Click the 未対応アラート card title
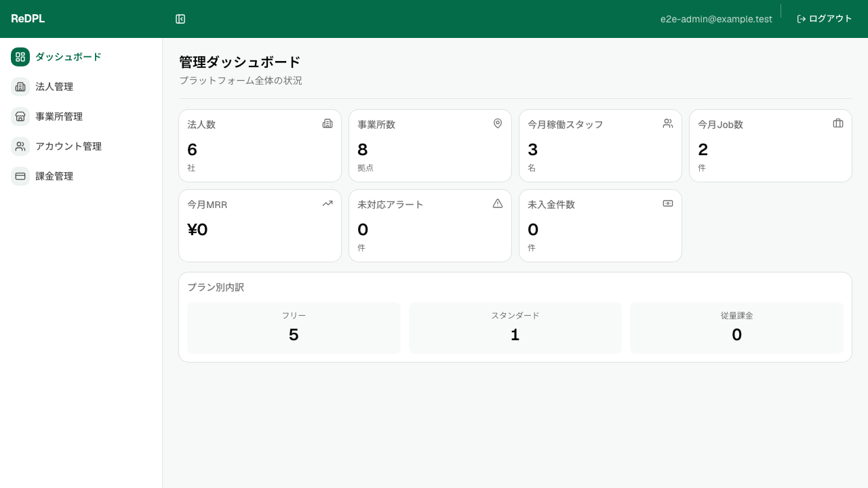Viewport: 868px width, 488px height. [391, 205]
